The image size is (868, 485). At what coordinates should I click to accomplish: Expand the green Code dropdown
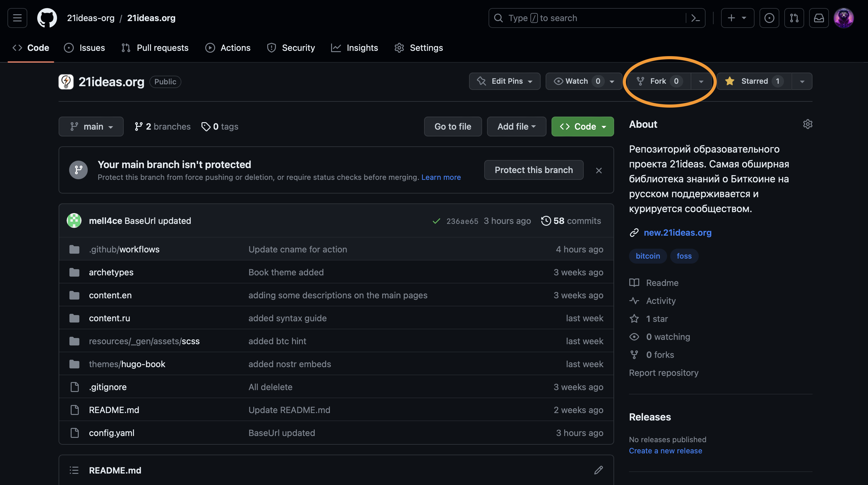click(x=582, y=127)
